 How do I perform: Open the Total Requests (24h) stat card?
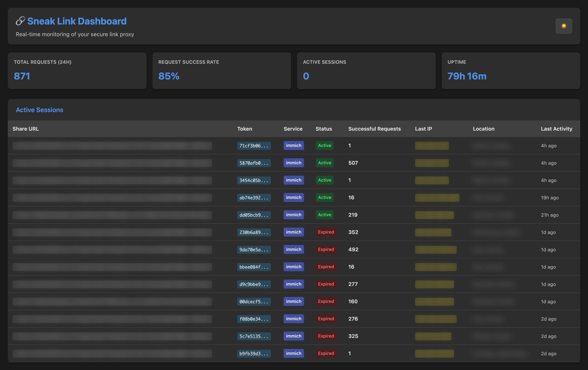click(77, 70)
